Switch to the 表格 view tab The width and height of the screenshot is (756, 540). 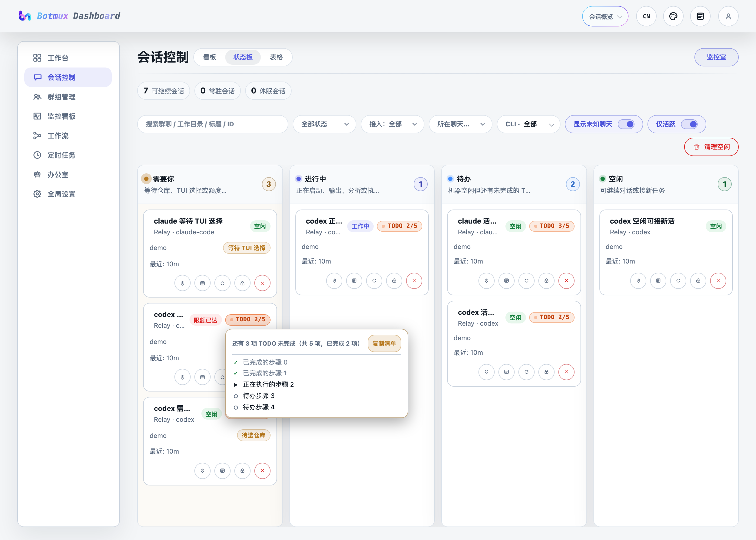276,57
